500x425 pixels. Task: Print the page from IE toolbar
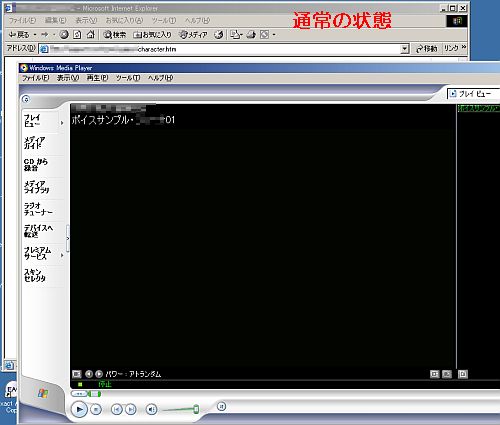(x=252, y=34)
